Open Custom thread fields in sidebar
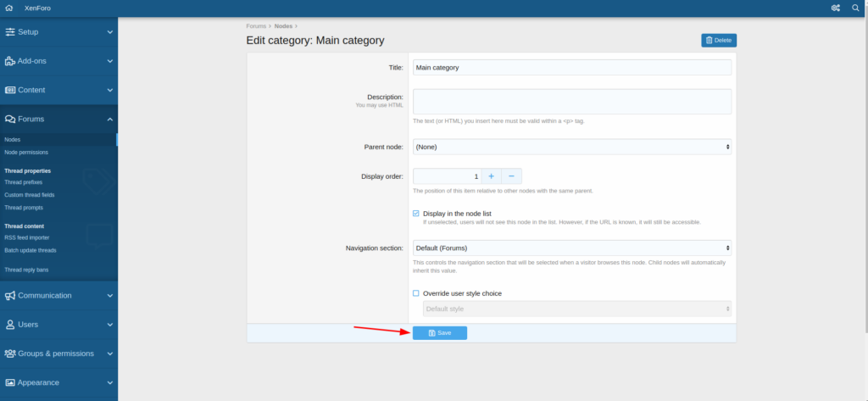 pyautogui.click(x=30, y=195)
